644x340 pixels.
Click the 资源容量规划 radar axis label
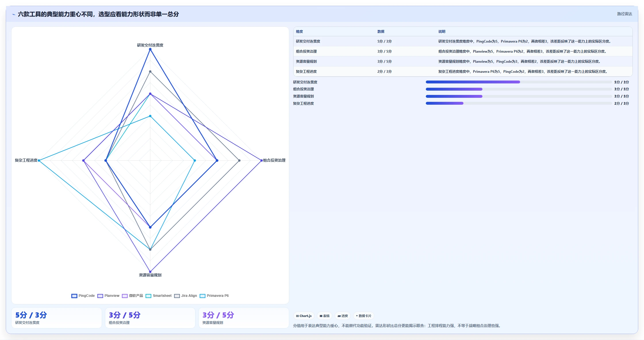pyautogui.click(x=150, y=275)
